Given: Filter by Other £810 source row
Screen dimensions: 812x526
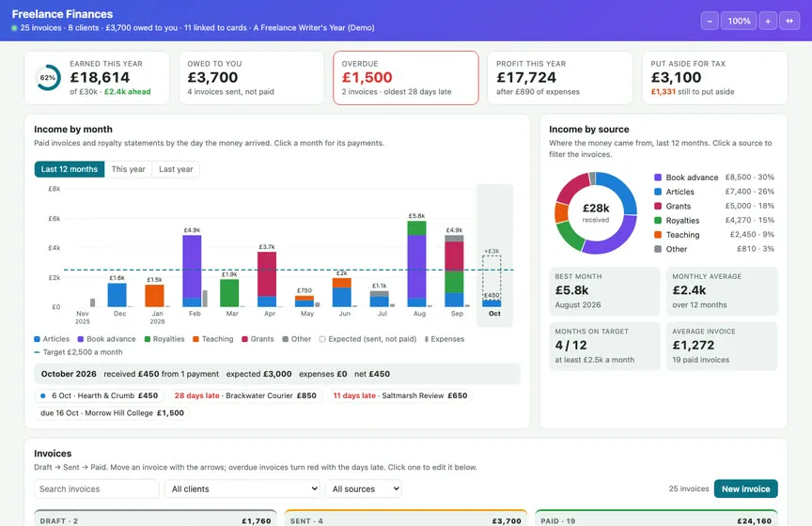Looking at the screenshot, I should pos(714,249).
